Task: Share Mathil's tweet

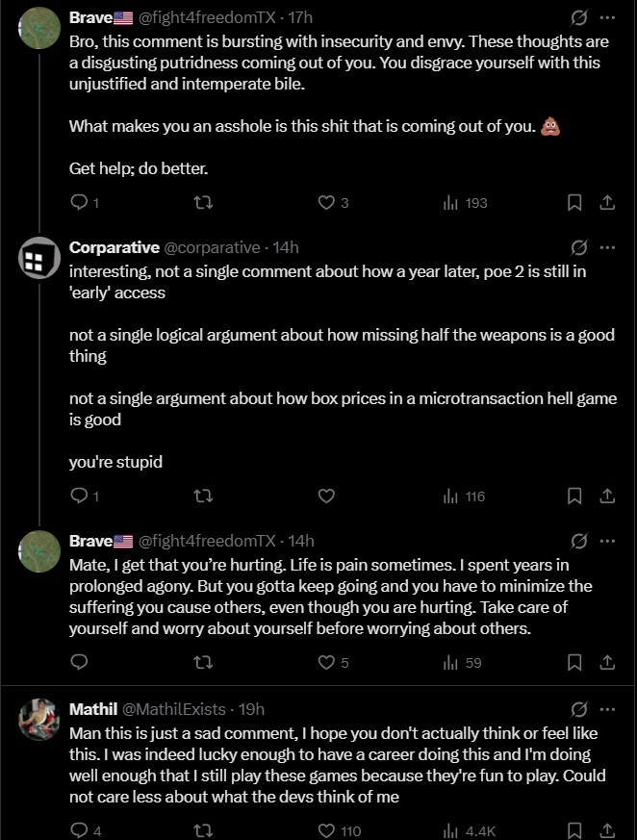Action: point(607,830)
